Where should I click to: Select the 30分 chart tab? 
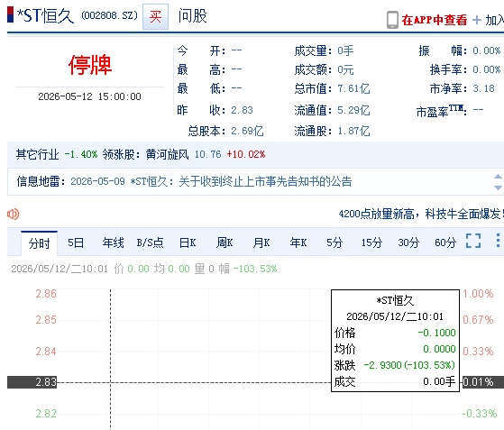408,242
